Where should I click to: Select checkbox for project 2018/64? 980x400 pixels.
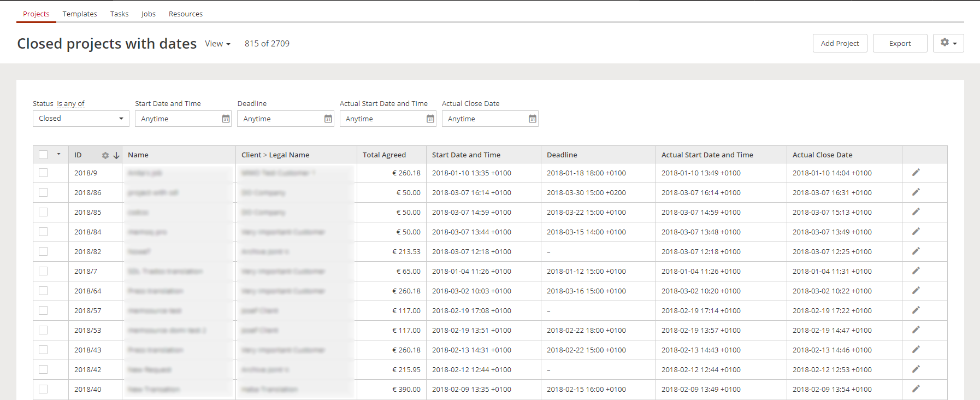[43, 291]
